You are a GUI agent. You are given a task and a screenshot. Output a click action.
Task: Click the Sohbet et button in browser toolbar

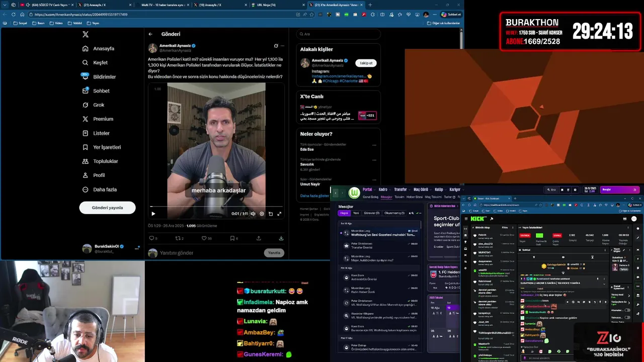(x=451, y=15)
